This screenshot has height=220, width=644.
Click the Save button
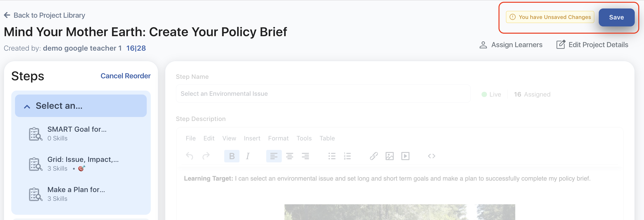pos(616,17)
